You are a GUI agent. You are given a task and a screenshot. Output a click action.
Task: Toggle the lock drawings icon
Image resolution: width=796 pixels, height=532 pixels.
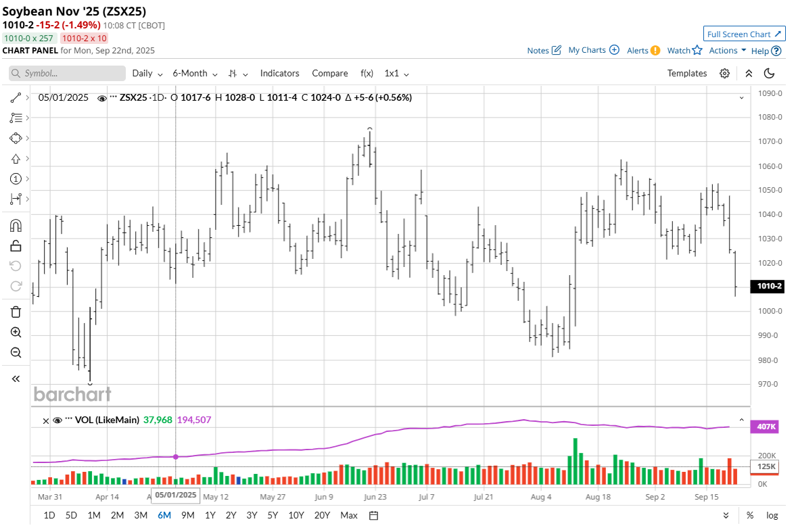[x=16, y=245]
